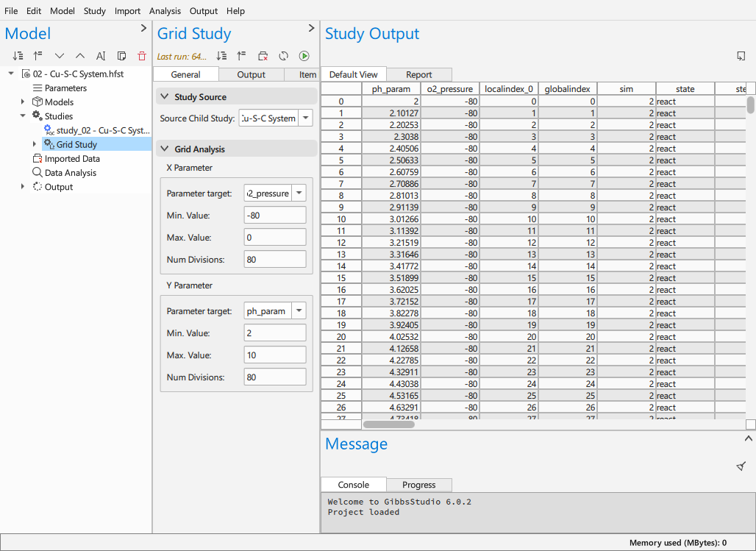Image resolution: width=756 pixels, height=551 pixels.
Task: Collapse the Studies tree node
Action: 23,115
